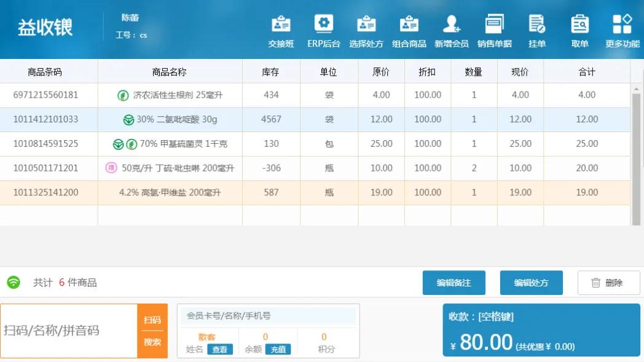Click the green Wi-Fi status icon
Viewport: 644px width, 362px height.
pos(14,283)
